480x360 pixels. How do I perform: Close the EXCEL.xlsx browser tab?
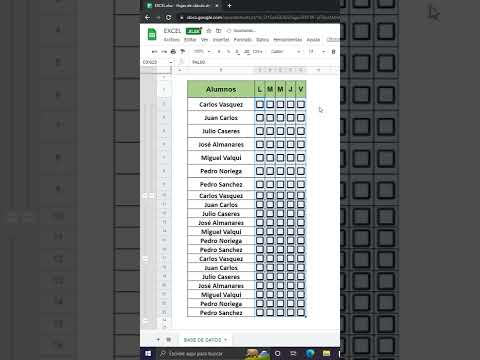(217, 6)
